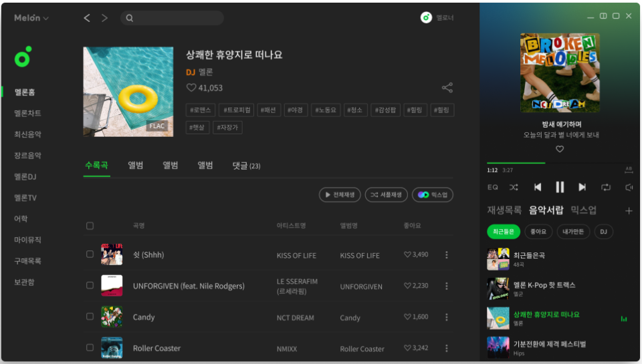Select the #노동요 tag
642x364 pixels.
click(326, 110)
